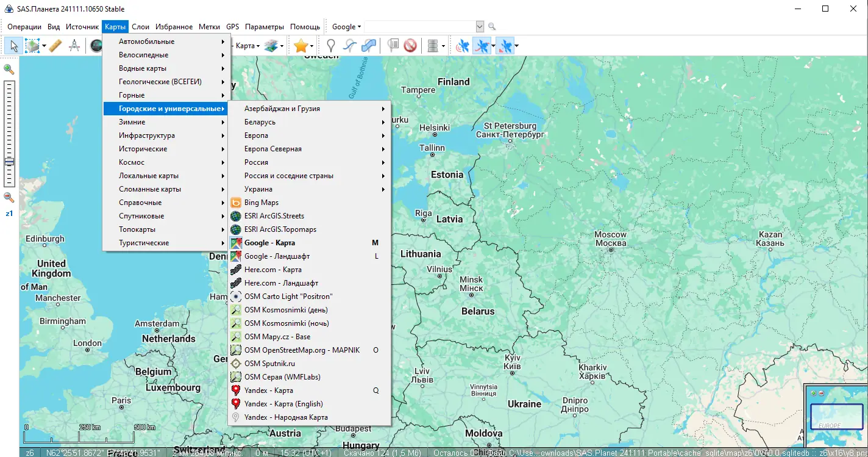This screenshot has height=457, width=868.
Task: Click the ruler distance measurement tool
Action: pyautogui.click(x=55, y=46)
